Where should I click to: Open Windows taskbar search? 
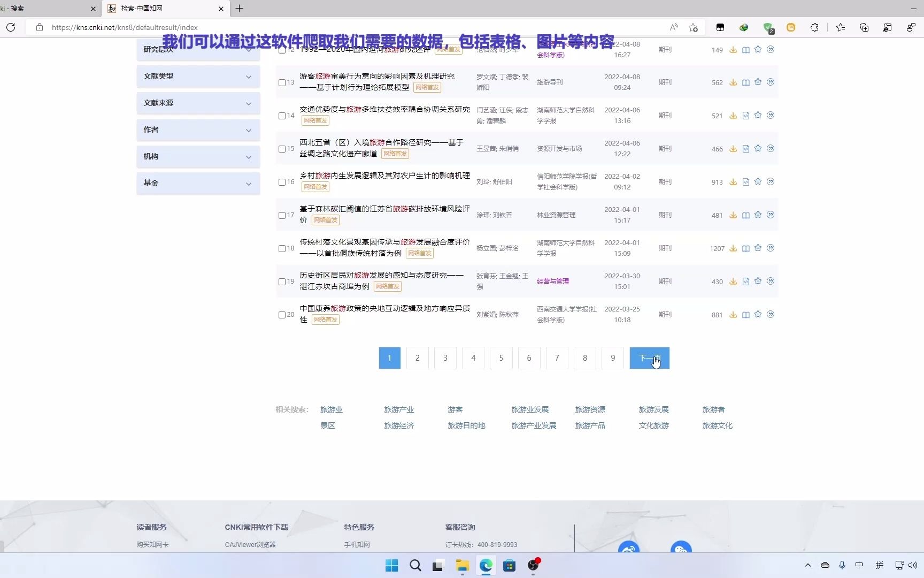click(x=415, y=565)
